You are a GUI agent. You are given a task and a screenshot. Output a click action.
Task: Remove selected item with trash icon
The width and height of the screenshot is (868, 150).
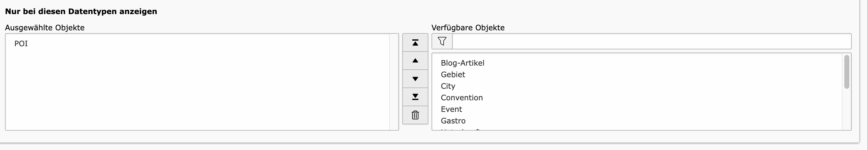click(x=415, y=115)
